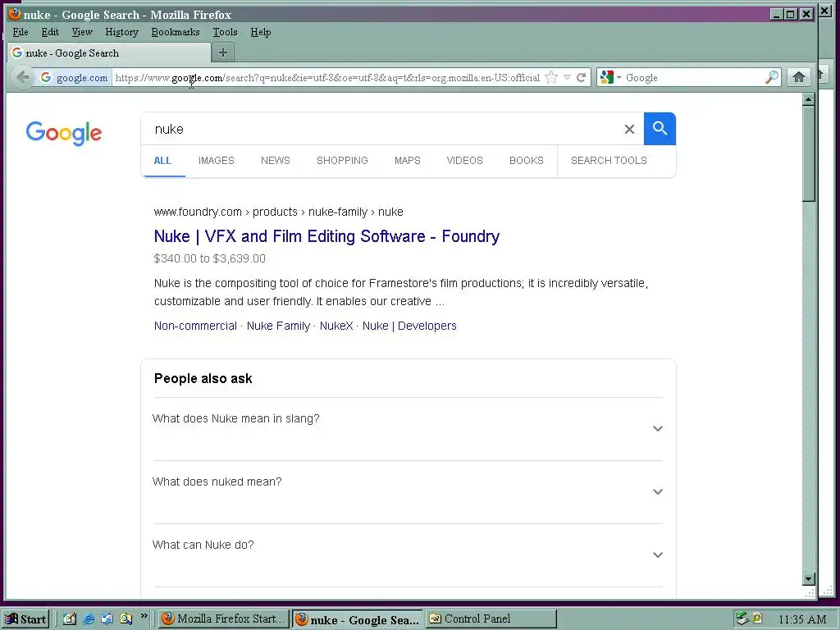
Task: Open the Nuke | Developers sitelink
Action: point(409,326)
